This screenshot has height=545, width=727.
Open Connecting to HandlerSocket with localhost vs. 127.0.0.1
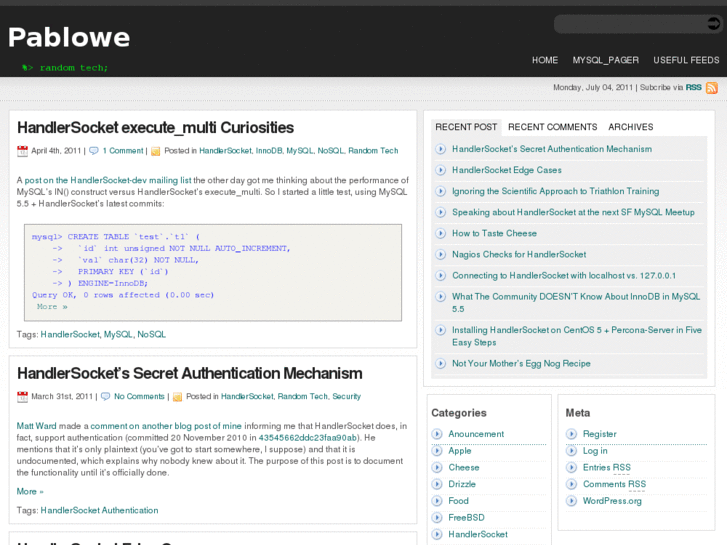564,276
